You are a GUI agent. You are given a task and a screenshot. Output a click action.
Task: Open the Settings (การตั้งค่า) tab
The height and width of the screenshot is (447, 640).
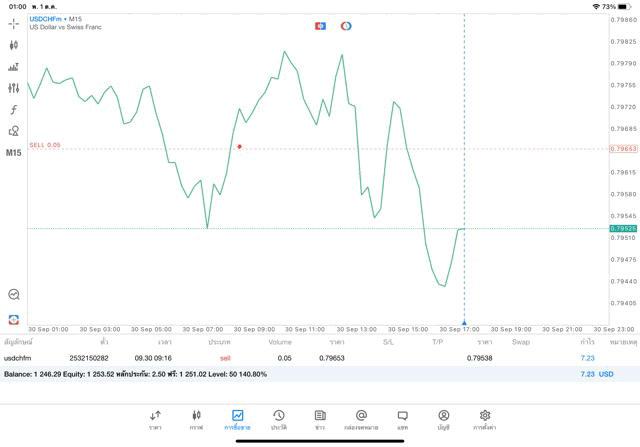485,420
